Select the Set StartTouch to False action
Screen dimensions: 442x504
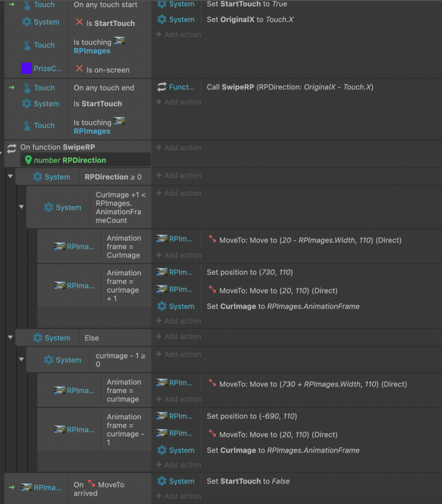click(x=248, y=481)
